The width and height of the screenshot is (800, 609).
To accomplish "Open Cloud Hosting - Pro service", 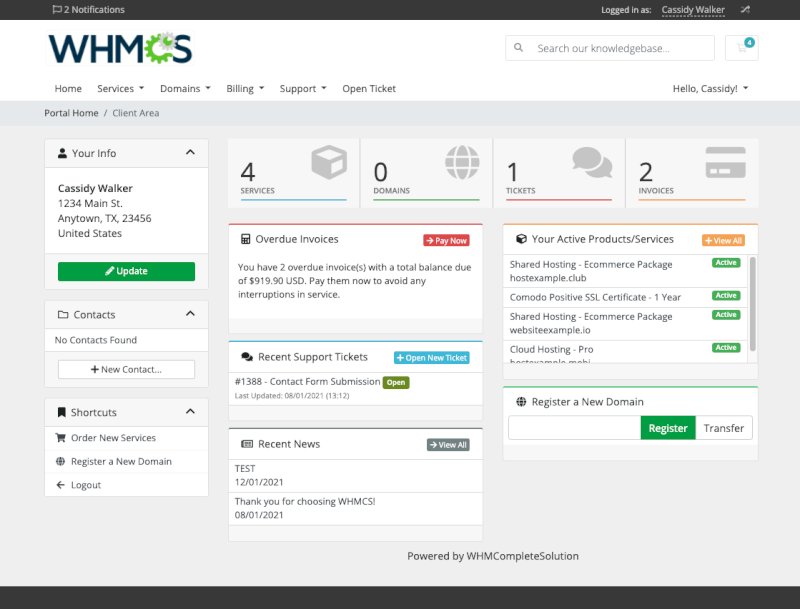I will click(x=625, y=352).
